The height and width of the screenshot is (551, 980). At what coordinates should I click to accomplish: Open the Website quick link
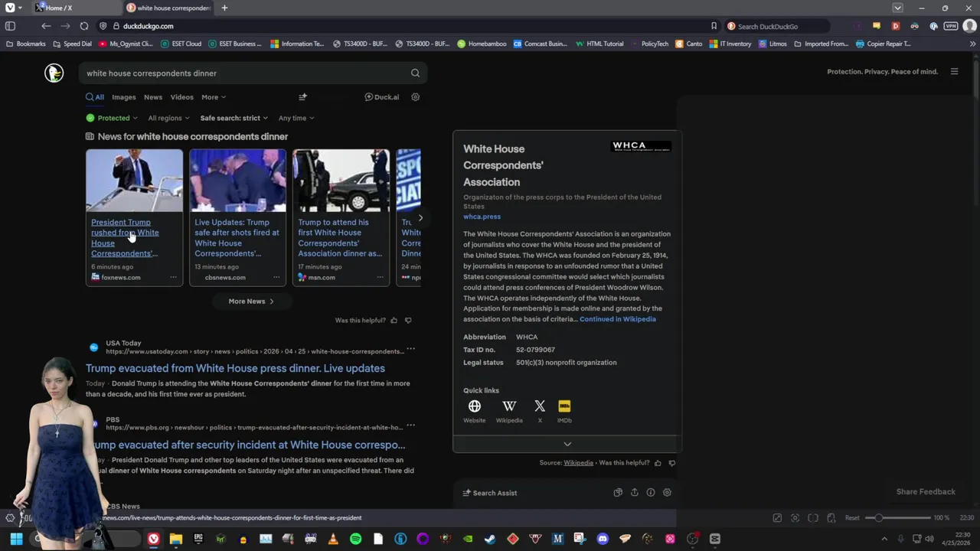(474, 411)
